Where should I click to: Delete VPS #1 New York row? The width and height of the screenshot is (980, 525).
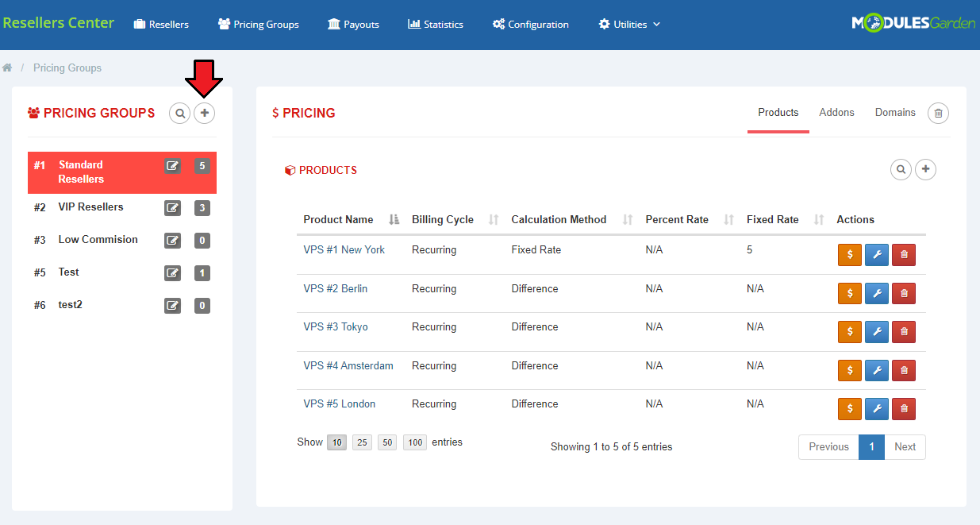(x=904, y=255)
